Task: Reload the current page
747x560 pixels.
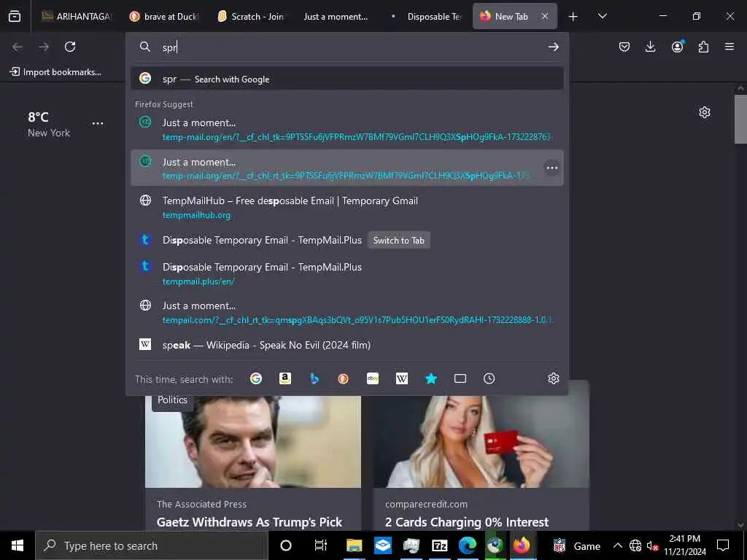Action: pyautogui.click(x=70, y=47)
